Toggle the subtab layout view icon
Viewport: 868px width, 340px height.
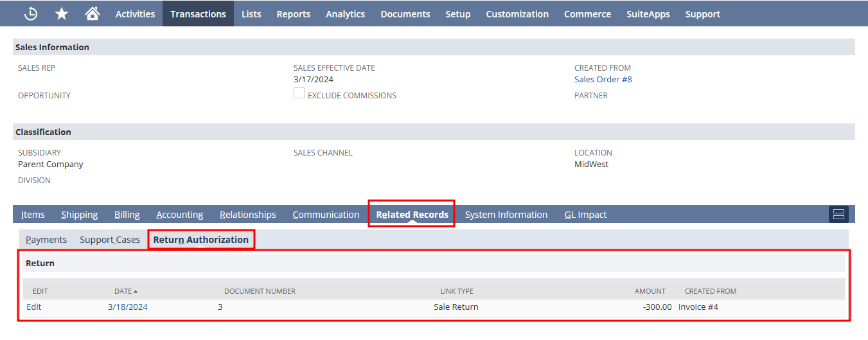tap(838, 215)
